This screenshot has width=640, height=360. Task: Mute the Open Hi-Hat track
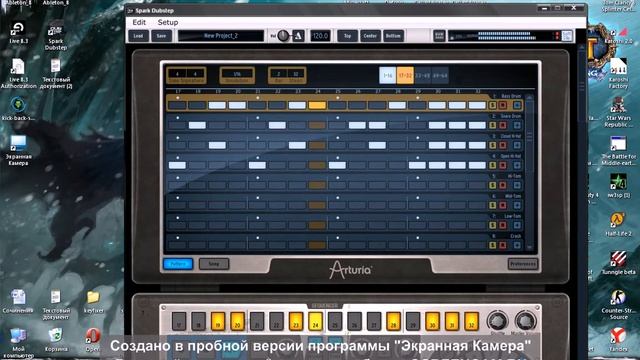point(503,165)
